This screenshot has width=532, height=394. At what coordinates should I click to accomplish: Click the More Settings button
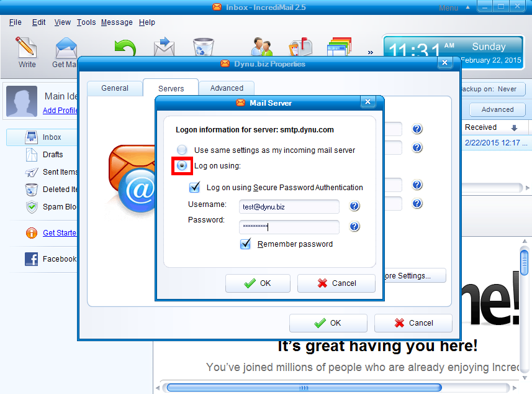(x=414, y=275)
